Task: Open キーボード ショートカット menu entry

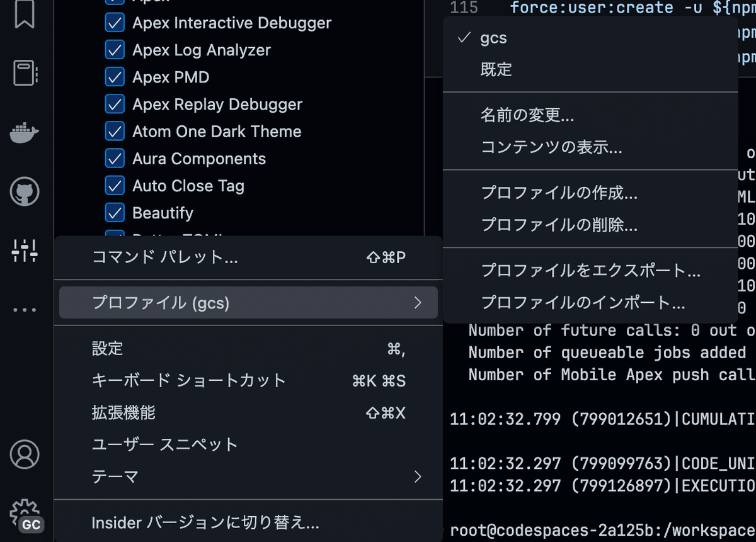Action: tap(248, 380)
